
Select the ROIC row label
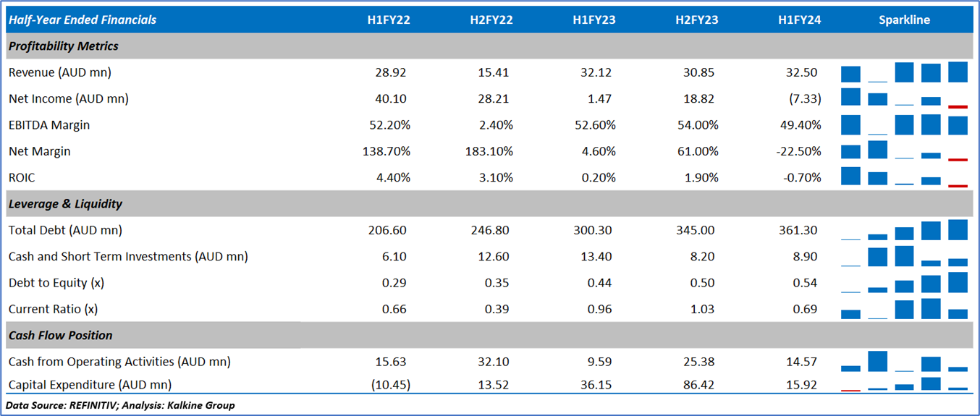tap(22, 177)
